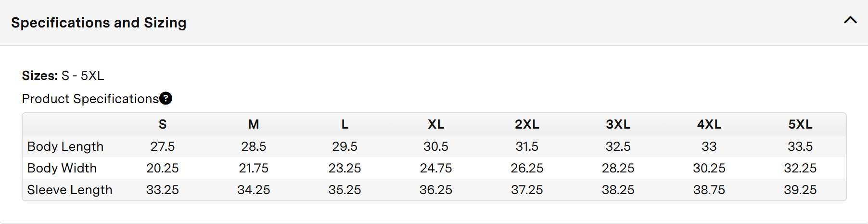
Task: Select the XL size column header
Action: [x=436, y=124]
